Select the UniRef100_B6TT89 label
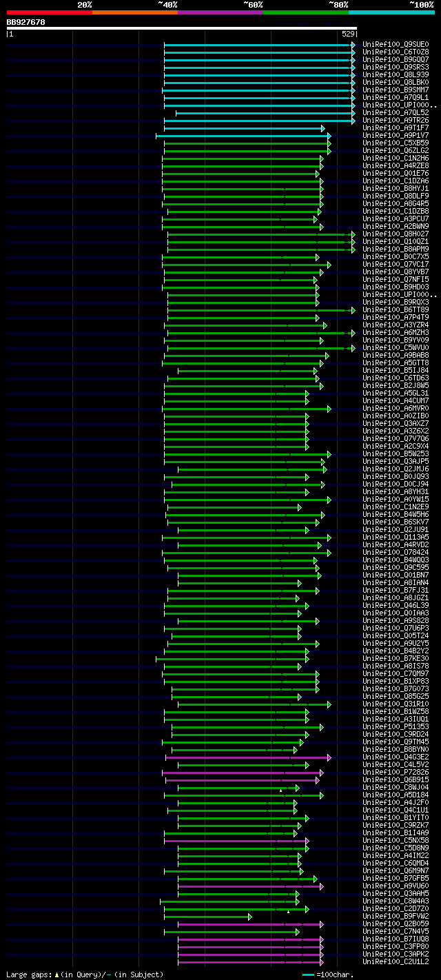Image resolution: width=441 pixels, height=980 pixels. click(396, 310)
